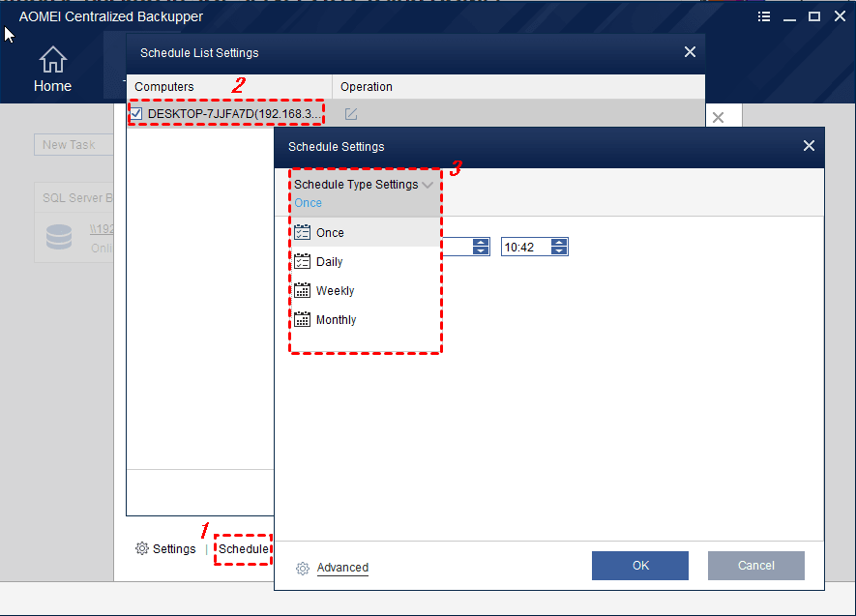Collapse the schedule type list chevron
Screen dimensions: 856x616
428,184
